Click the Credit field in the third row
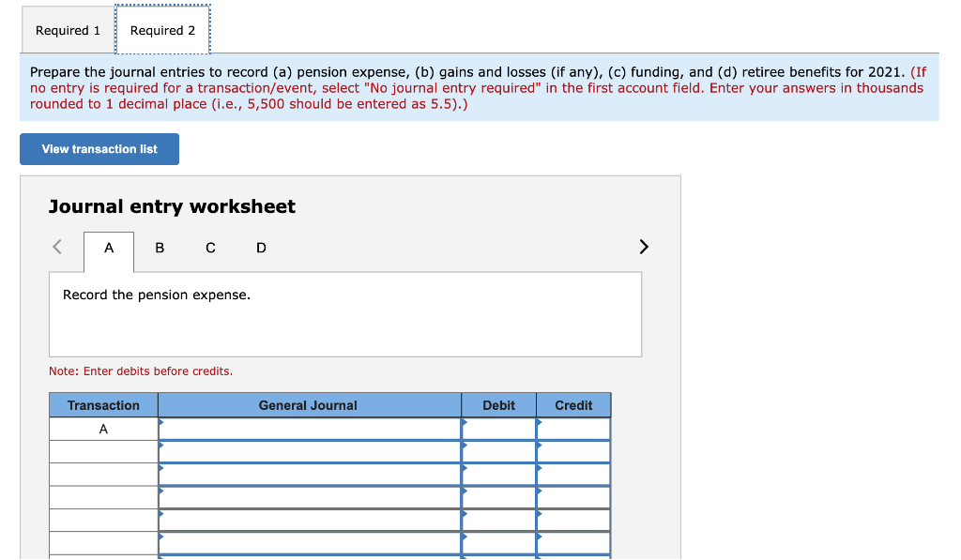This screenshot has height=560, width=961. [573, 474]
